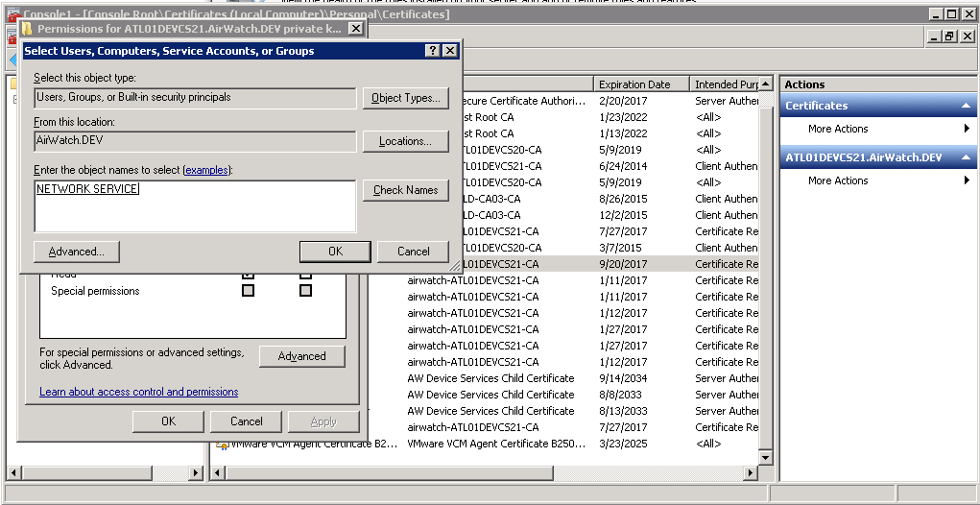
Task: Select the row expiring 12/2/2015
Action: point(611,215)
